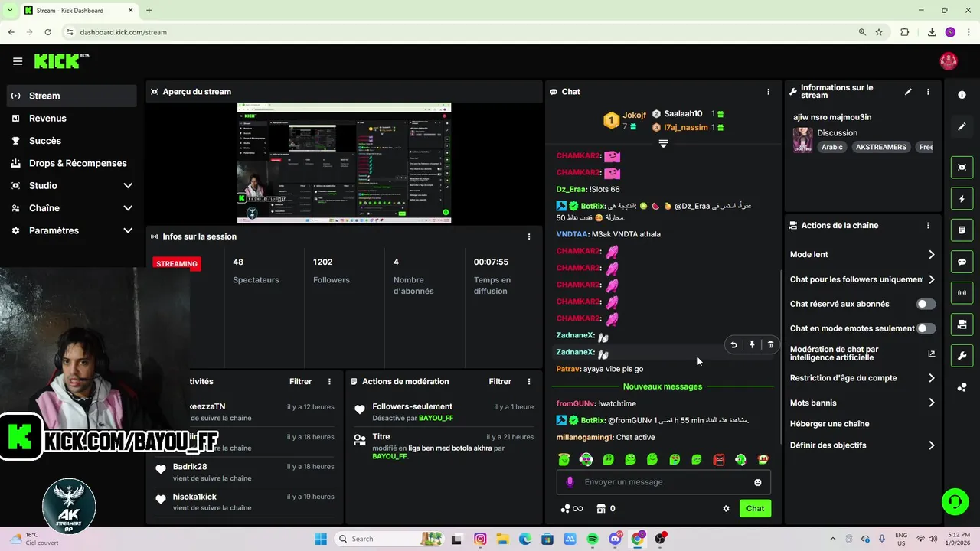
Task: Open the Informations sur le stream three-dot menu
Action: [x=928, y=92]
